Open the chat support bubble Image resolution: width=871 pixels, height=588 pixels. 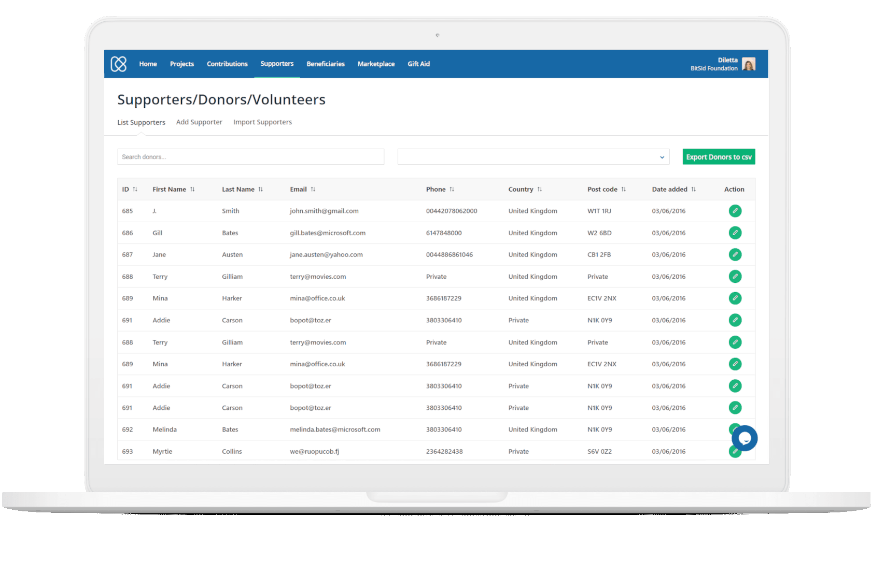click(744, 438)
